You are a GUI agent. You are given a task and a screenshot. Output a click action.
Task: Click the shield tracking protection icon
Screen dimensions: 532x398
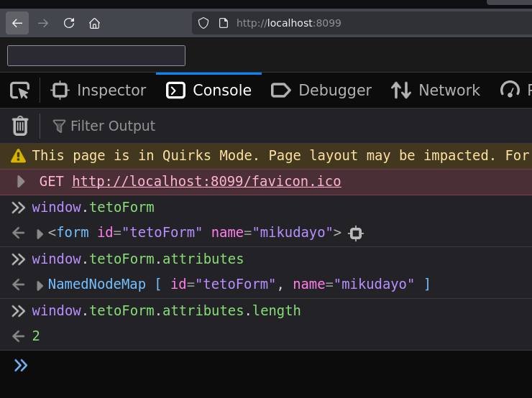(x=203, y=23)
